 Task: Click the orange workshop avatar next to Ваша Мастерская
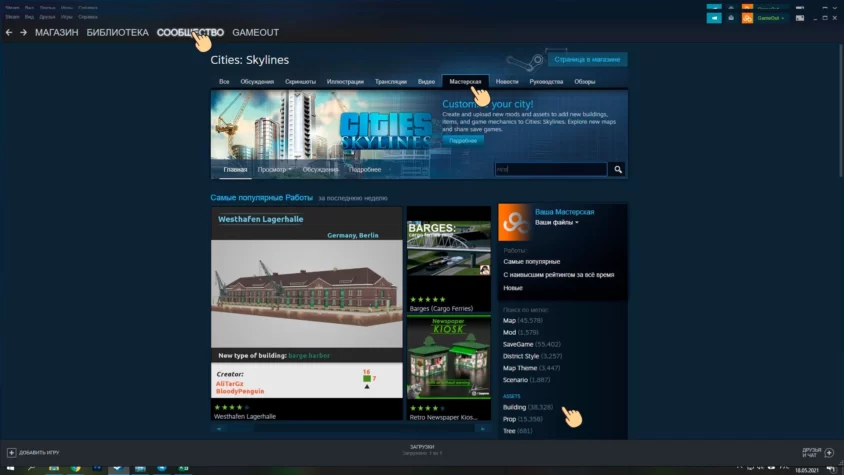[514, 222]
